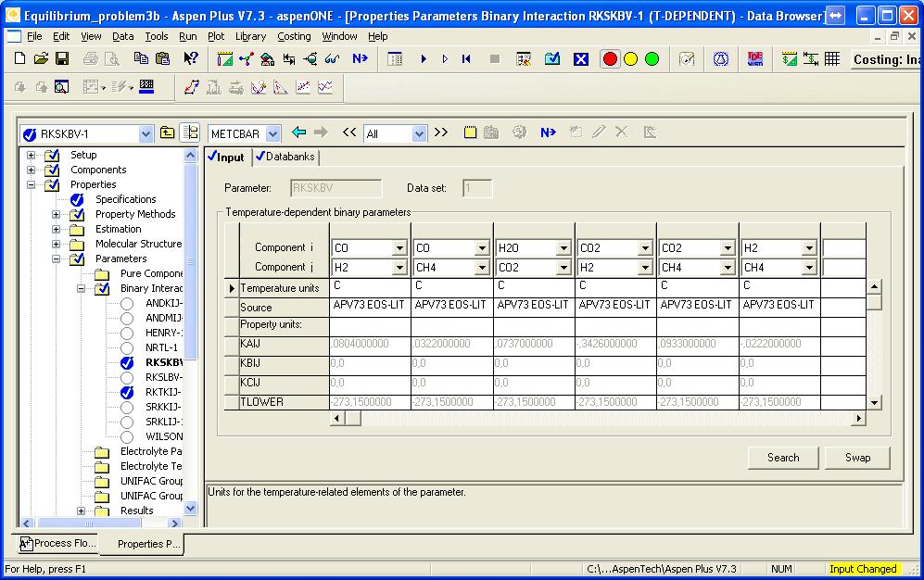Viewport: 924px width, 580px height.
Task: Expand the Setup tree node
Action: pos(32,155)
